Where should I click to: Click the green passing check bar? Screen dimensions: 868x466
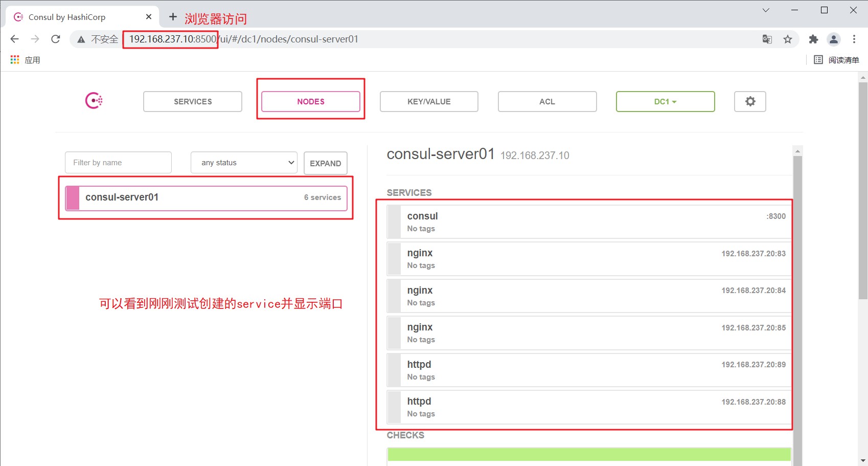click(x=589, y=454)
